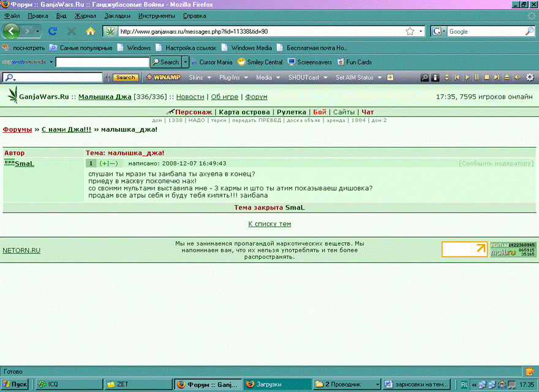Viewport: 539px width, 392px height.
Task: Click the NETORN.RU link
Action: (x=21, y=251)
